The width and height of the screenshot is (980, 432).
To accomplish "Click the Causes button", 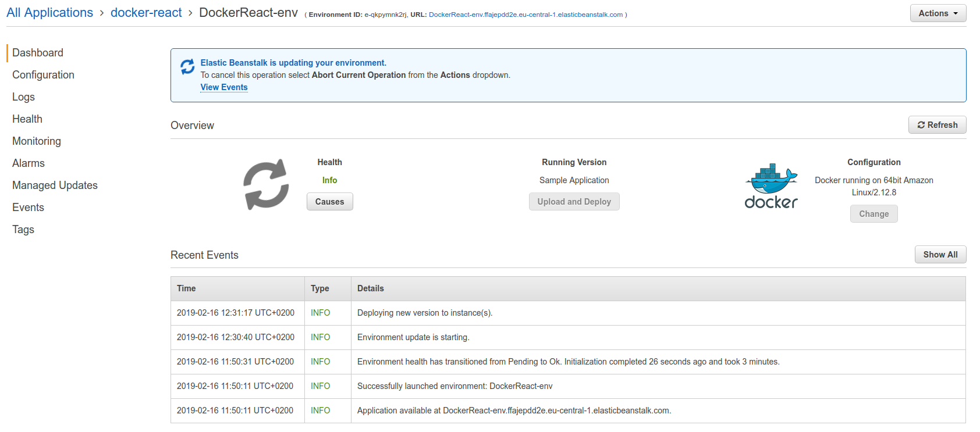I will [329, 202].
